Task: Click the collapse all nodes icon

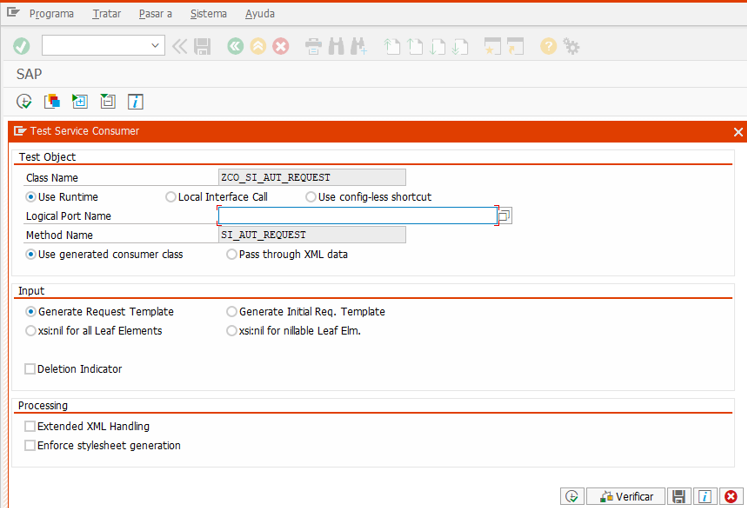Action: pos(108,102)
